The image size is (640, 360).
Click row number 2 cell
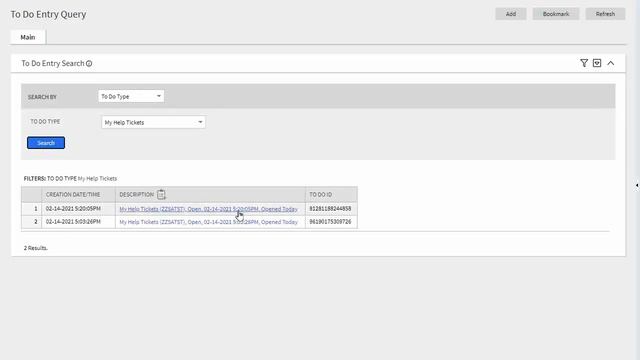click(31, 222)
